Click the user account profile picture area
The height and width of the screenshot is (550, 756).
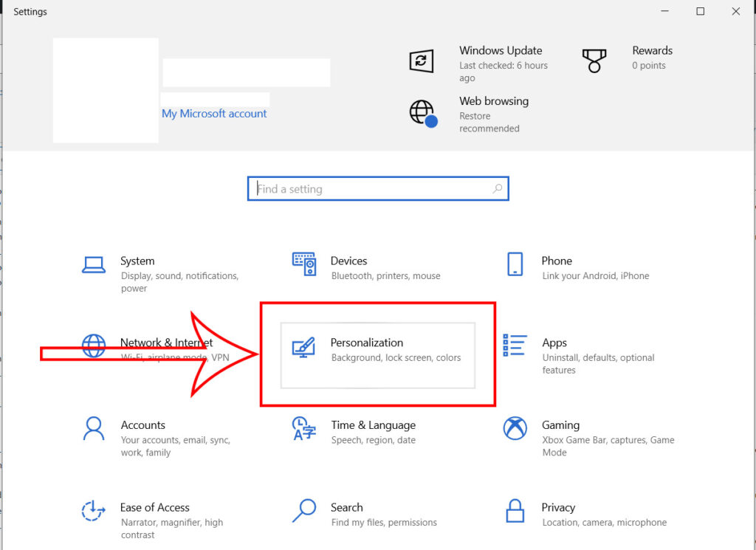click(x=105, y=90)
